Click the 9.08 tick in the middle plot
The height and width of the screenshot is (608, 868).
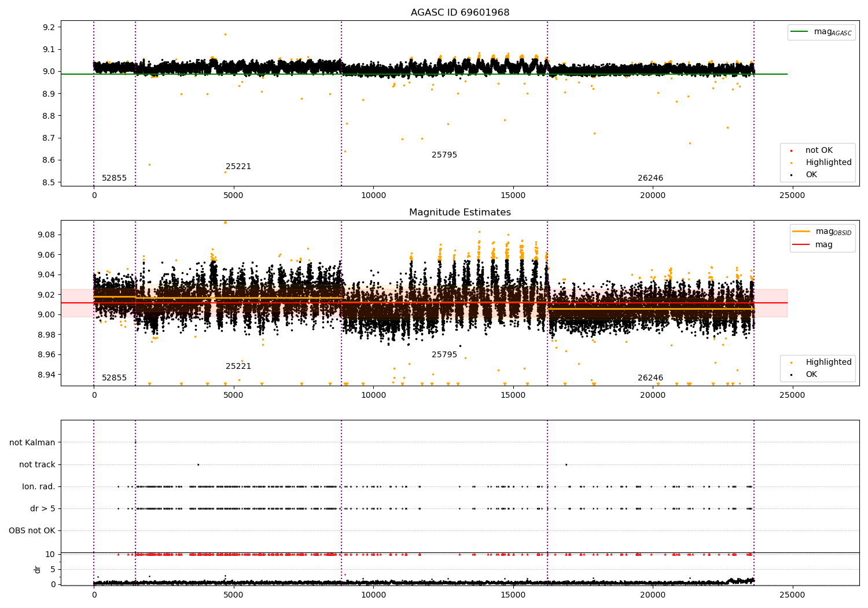pos(46,235)
